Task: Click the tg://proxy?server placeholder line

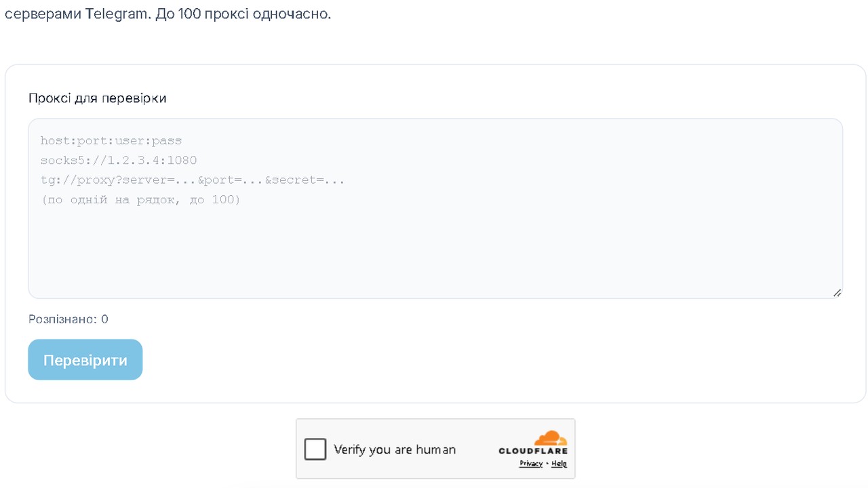Action: (x=193, y=180)
